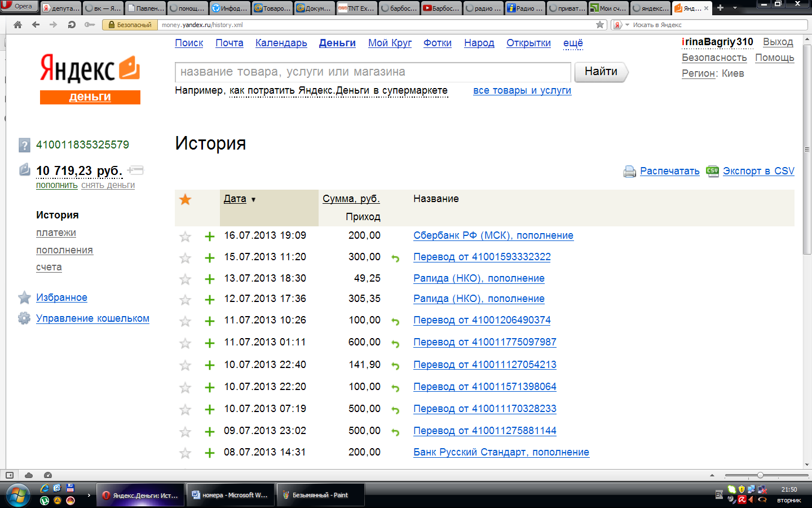Star the Банк Русский Стандарт row
Image resolution: width=812 pixels, height=508 pixels.
pos(185,453)
